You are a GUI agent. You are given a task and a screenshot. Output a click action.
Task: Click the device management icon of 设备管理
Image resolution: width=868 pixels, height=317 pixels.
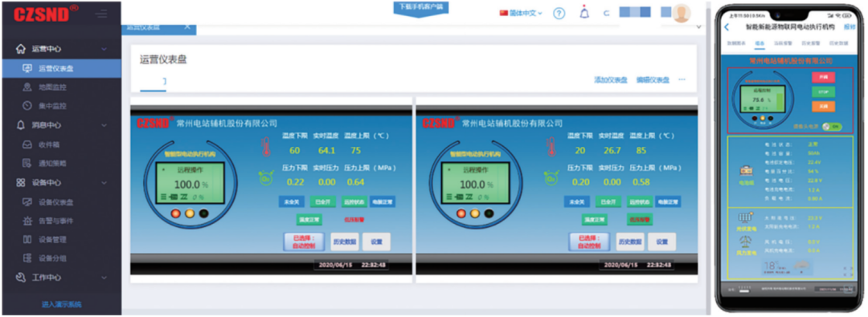[27, 239]
